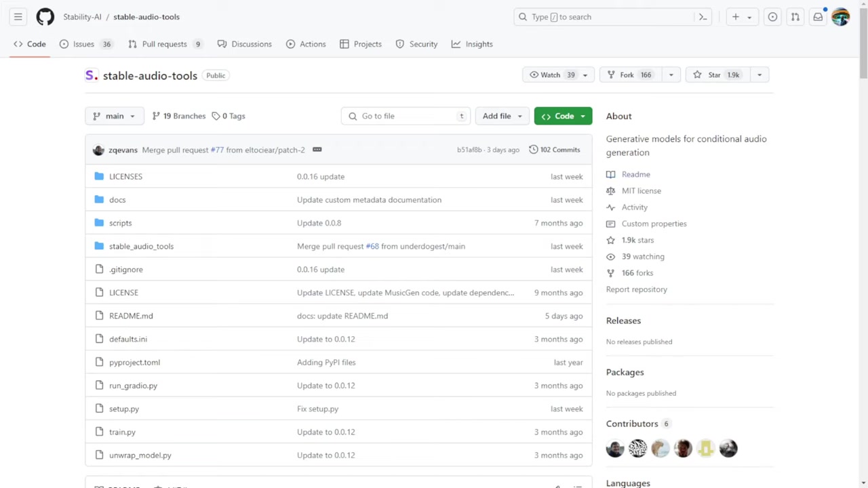Screen dimensions: 868x488
Task: View the 0 Tags link
Action: tap(229, 116)
